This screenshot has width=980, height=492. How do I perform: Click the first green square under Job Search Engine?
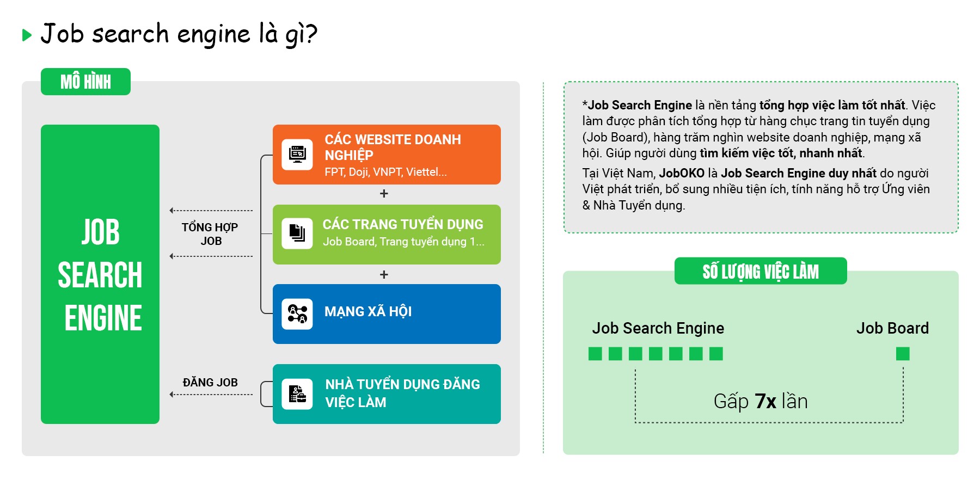[x=595, y=354]
